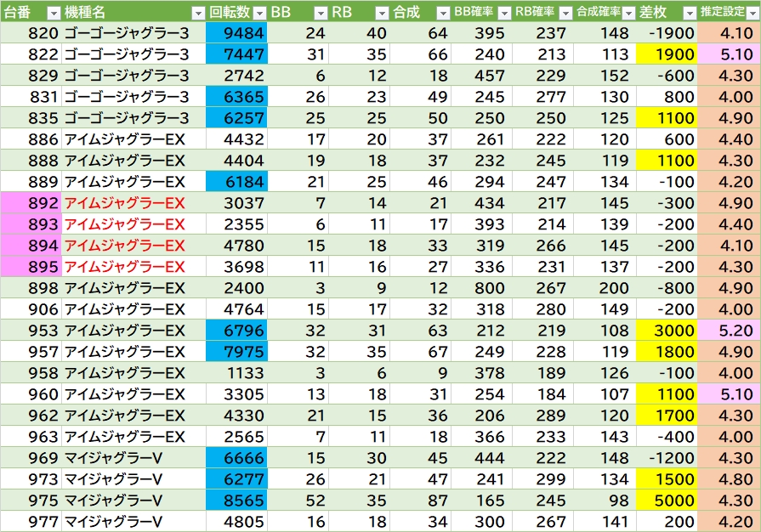Select blue 回転数 cell 6184
This screenshot has width=761, height=532.
(236, 181)
